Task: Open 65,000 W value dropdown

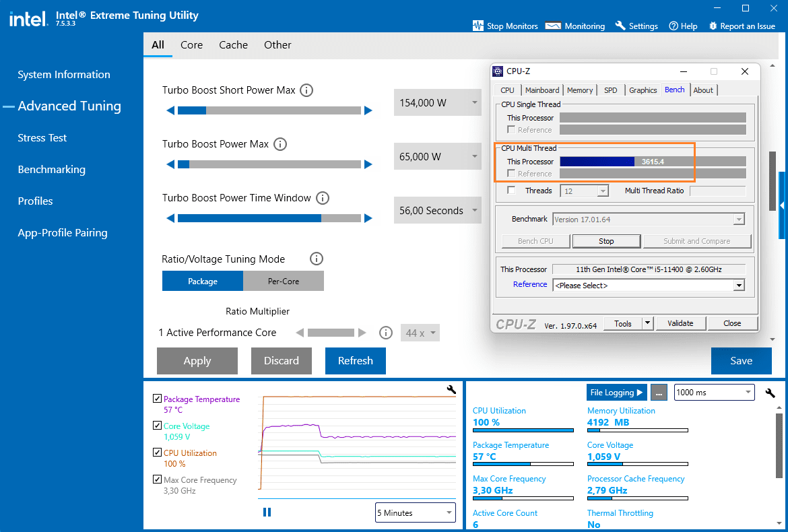Action: click(437, 156)
